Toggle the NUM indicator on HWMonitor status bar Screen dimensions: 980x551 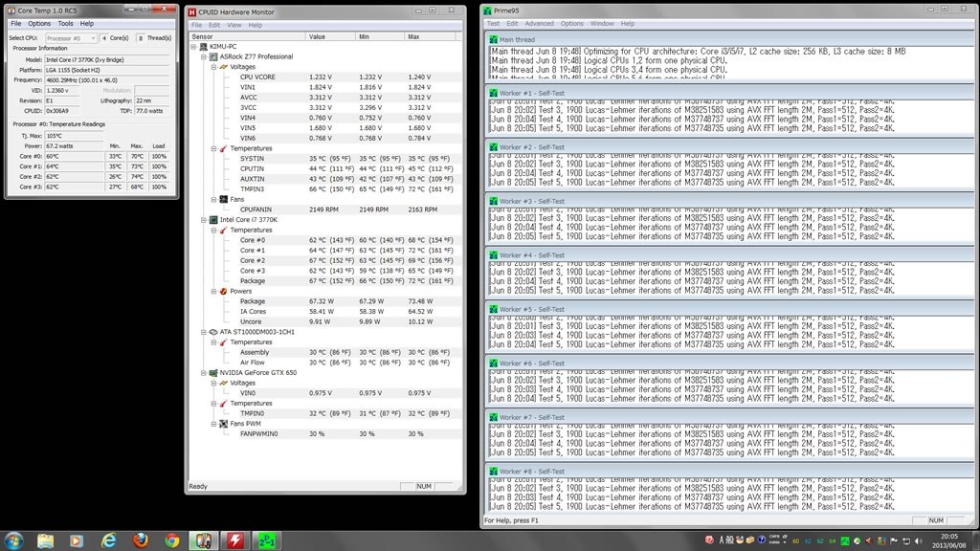424,486
